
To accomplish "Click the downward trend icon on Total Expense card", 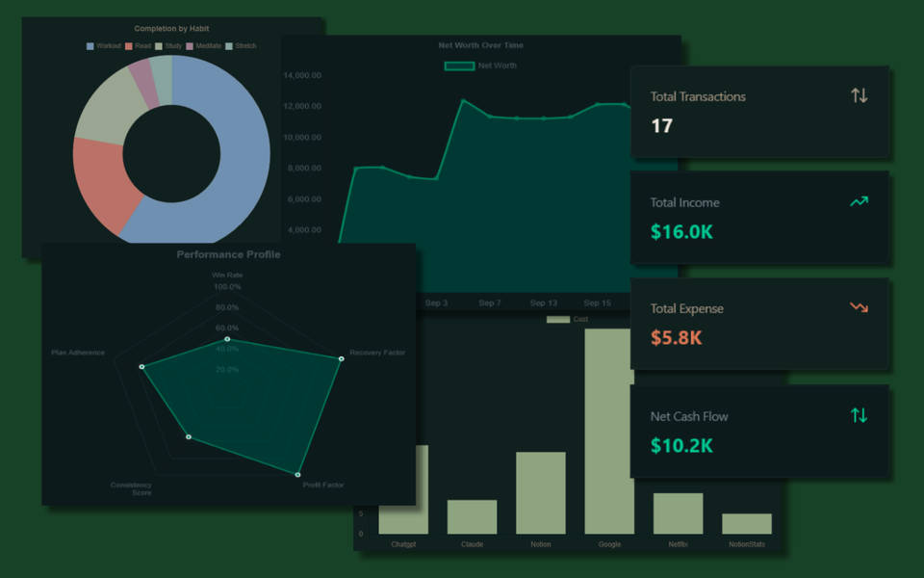I will point(860,307).
